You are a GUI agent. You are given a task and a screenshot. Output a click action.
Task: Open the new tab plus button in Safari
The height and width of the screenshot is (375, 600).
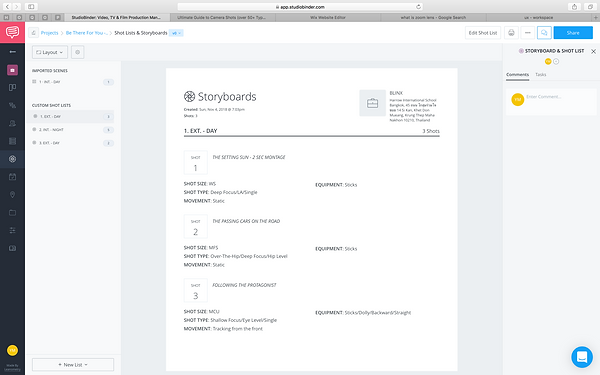coord(595,18)
